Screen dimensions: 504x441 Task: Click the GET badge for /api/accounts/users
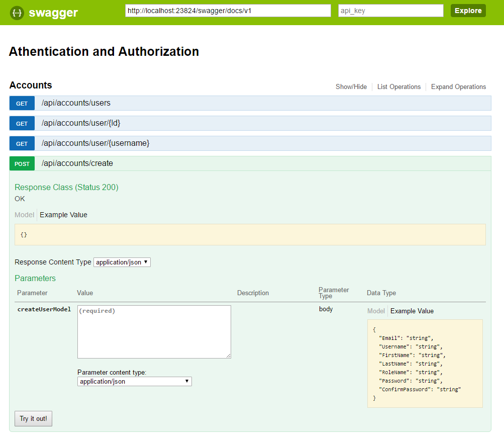[22, 103]
